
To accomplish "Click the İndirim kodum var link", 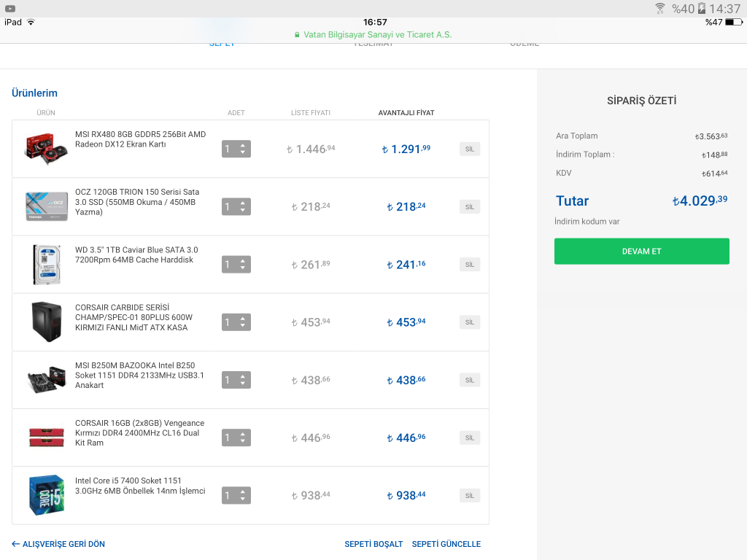I will 587,222.
